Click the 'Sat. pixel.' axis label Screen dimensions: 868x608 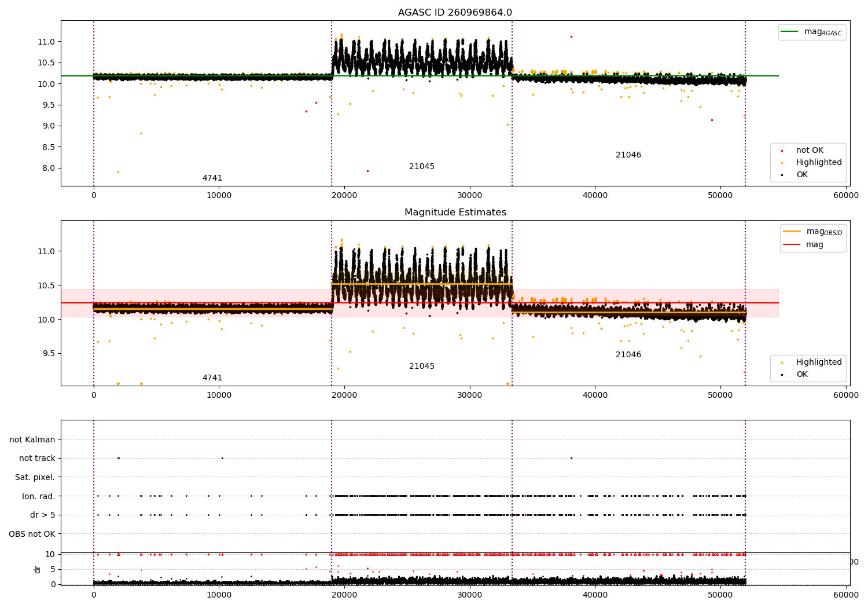click(x=35, y=478)
